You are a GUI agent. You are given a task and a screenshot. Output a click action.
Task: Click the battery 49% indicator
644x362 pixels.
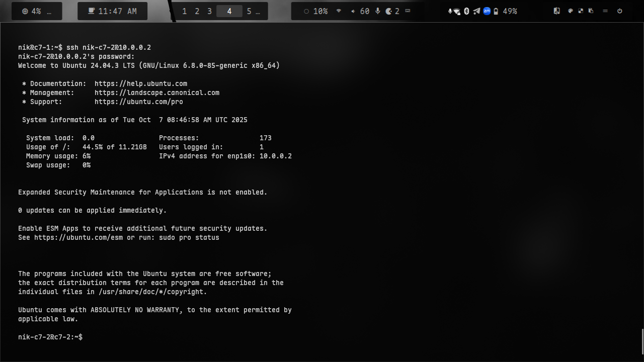505,11
